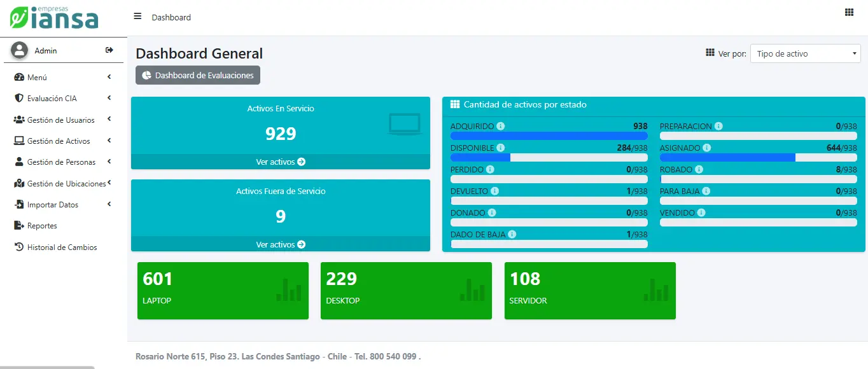Click the bar chart icon in LAPTOP card
This screenshot has width=868, height=369.
pos(288,289)
